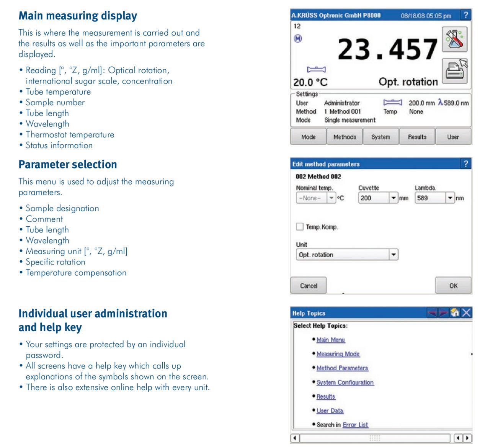
Task: Click the 'Main measuring display' heading
Action: [x=78, y=16]
